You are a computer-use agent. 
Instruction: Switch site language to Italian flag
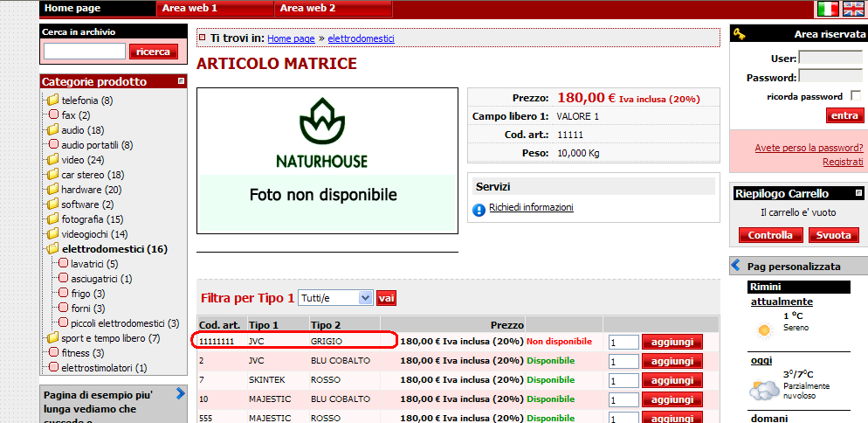click(x=828, y=9)
